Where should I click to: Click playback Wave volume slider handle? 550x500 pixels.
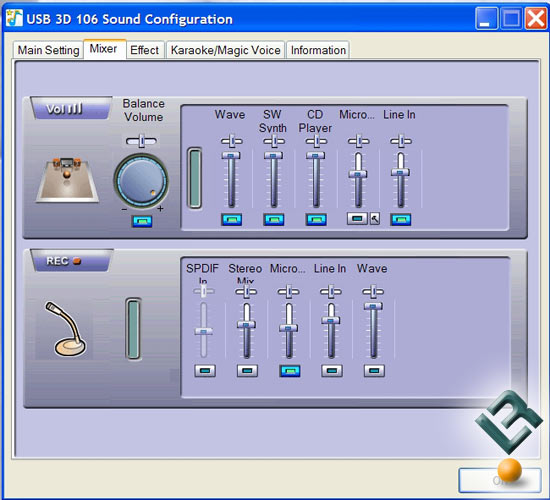(231, 155)
